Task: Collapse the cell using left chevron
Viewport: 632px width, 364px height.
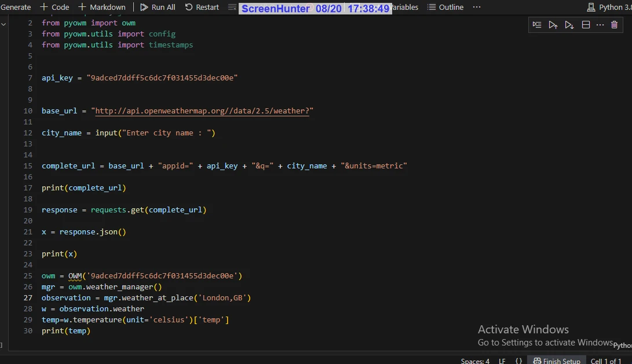Action: point(3,24)
